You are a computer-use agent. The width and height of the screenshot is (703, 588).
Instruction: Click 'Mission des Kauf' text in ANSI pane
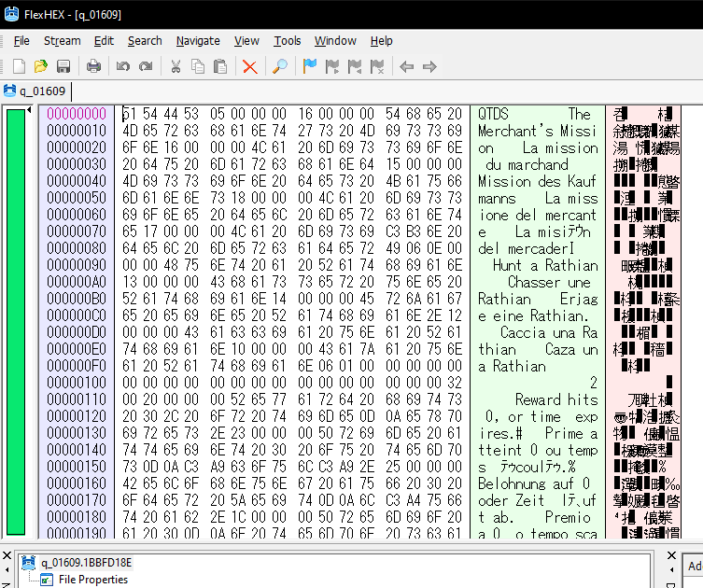(538, 181)
